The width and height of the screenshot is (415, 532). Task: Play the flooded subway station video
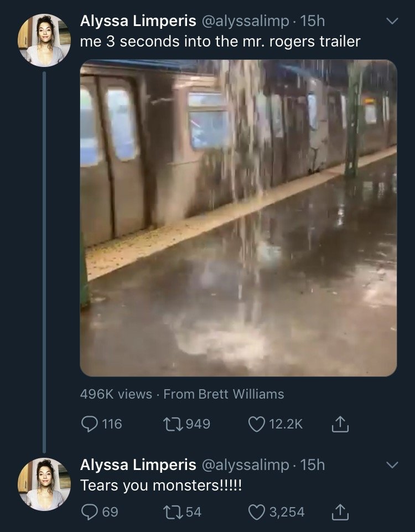pos(238,218)
